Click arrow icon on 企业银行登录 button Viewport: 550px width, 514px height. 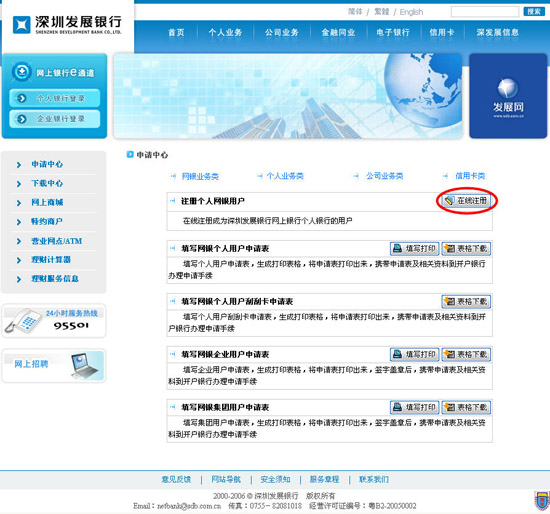pyautogui.click(x=21, y=119)
